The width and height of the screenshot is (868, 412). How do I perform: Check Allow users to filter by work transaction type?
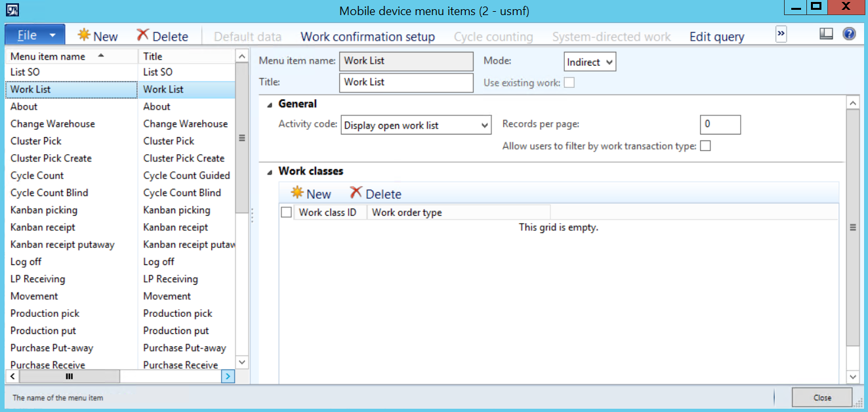click(x=705, y=146)
